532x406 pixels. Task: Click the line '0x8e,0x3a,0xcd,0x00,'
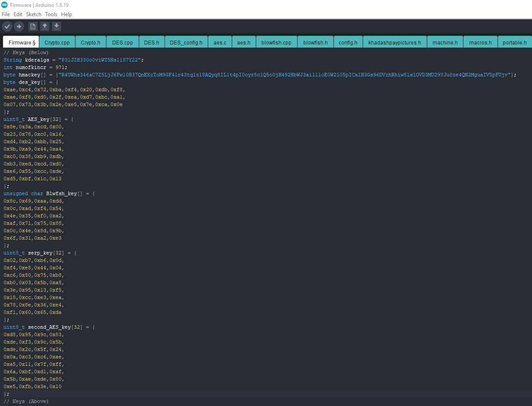pyautogui.click(x=34, y=127)
